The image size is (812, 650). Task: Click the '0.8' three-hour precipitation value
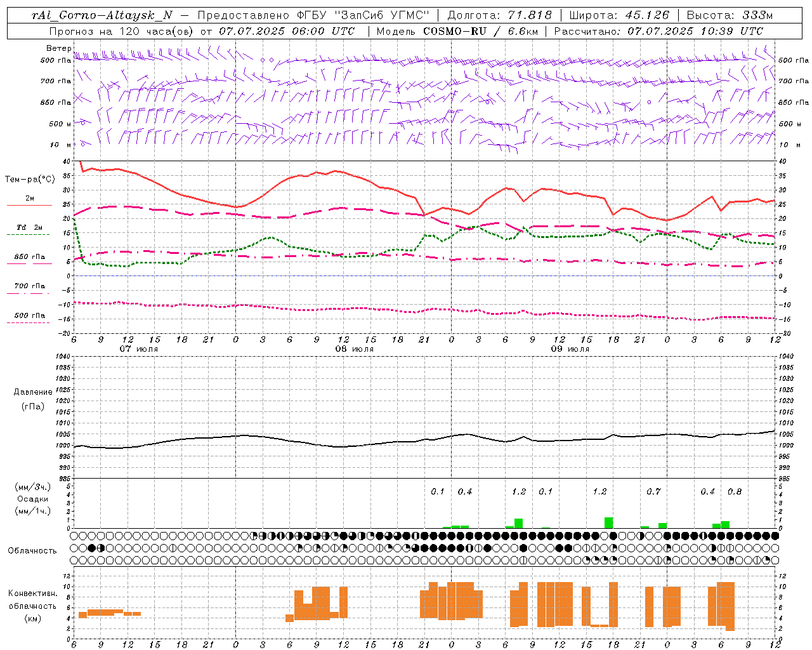coord(735,492)
